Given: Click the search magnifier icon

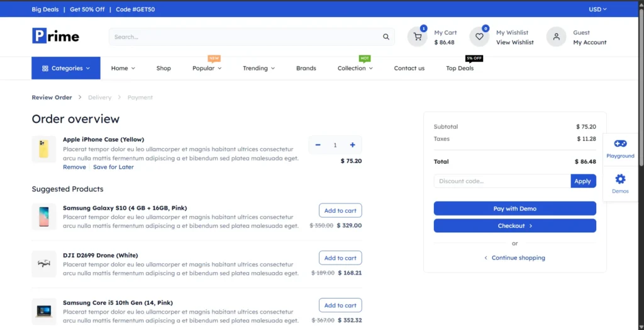Looking at the screenshot, I should pos(386,37).
